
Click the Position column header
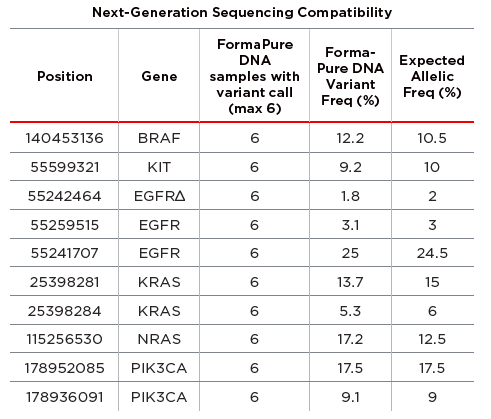tap(65, 76)
